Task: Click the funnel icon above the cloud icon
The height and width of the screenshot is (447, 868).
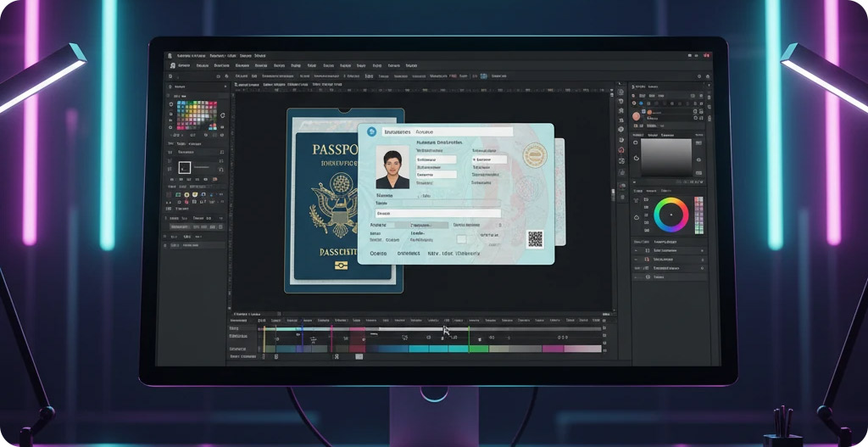Action: [636, 200]
